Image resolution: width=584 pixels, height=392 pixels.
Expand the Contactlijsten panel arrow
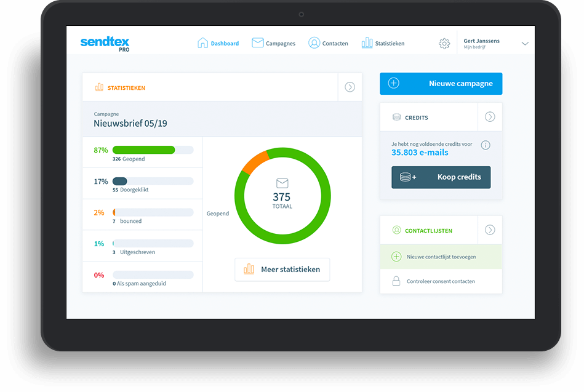click(490, 230)
